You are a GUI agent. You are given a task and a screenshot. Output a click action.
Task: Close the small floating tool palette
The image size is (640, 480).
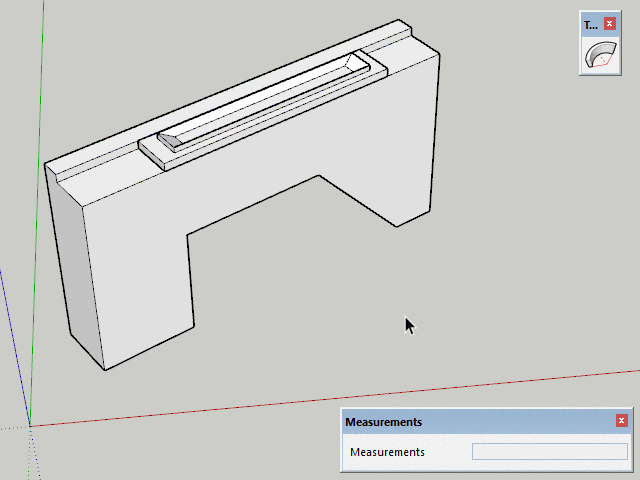pyautogui.click(x=609, y=24)
